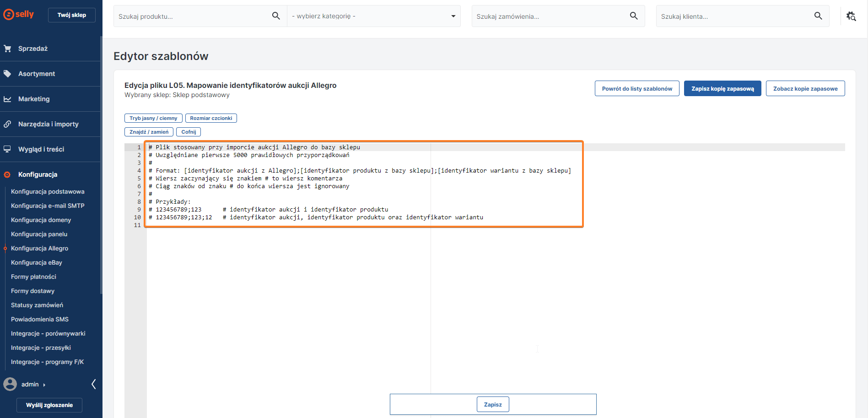868x418 pixels.
Task: Click the Marketing chart icon
Action: click(7, 99)
